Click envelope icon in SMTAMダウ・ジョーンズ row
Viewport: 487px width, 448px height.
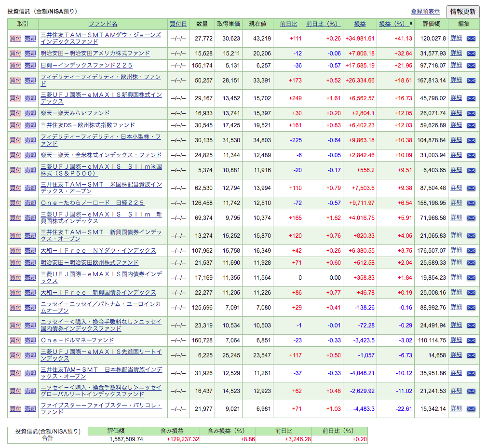[471, 39]
